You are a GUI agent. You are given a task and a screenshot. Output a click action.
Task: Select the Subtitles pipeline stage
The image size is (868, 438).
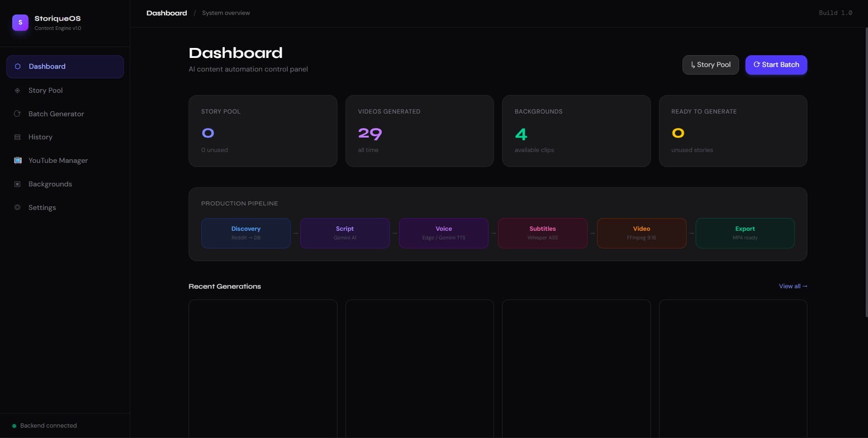tap(542, 233)
